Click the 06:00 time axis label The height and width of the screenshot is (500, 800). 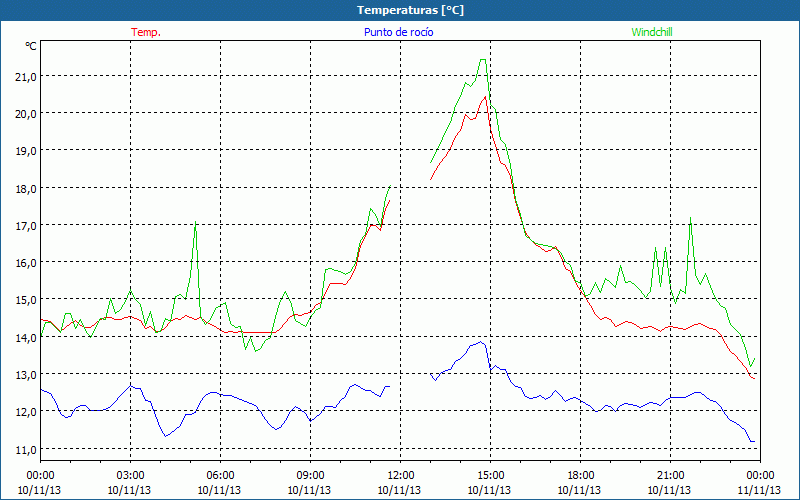tap(220, 476)
